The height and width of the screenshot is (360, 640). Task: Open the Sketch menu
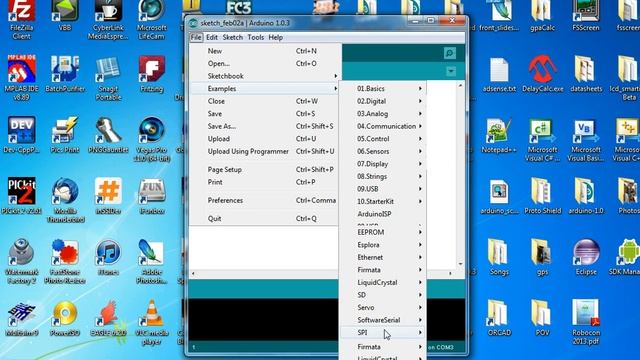(233, 37)
